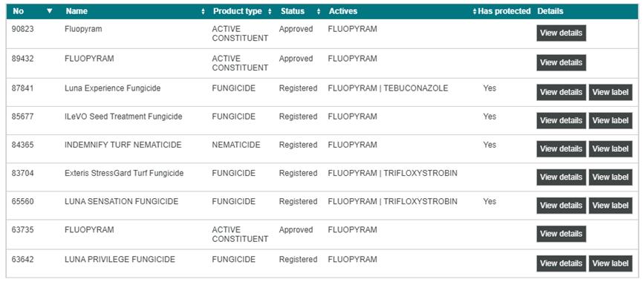
Task: View details for Fluopyram 90823
Action: pyautogui.click(x=561, y=33)
